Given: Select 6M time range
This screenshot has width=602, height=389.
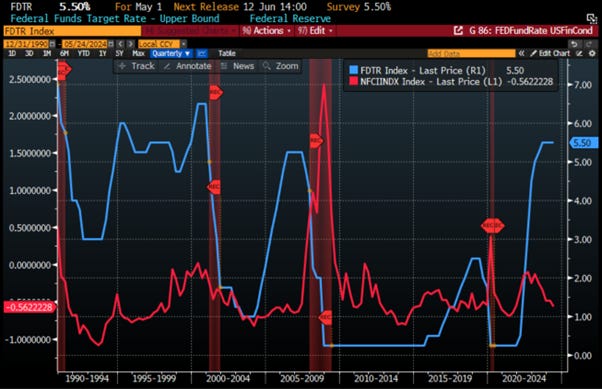Looking at the screenshot, I should pos(64,53).
